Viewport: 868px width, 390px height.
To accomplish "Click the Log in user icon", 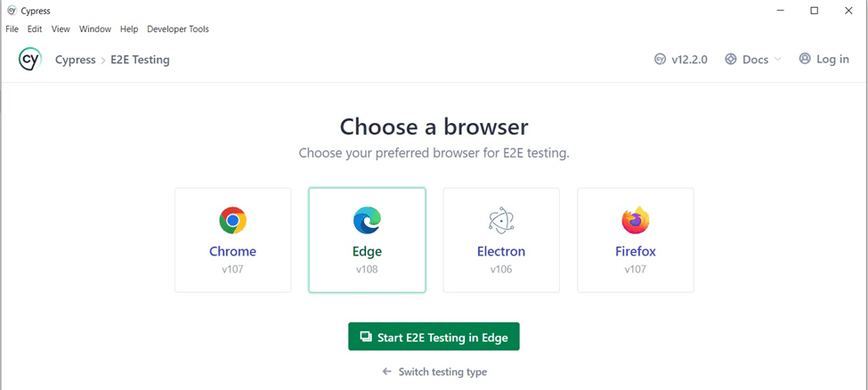I will 805,59.
